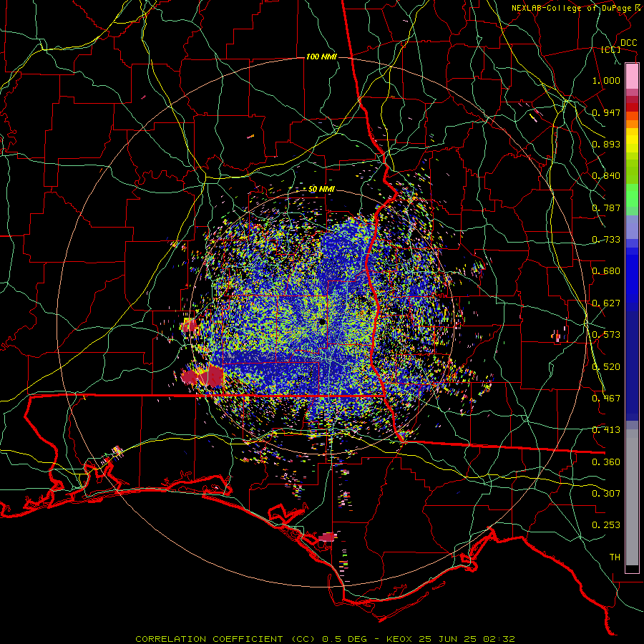Click the 50 NMI range ring label

[321, 190]
